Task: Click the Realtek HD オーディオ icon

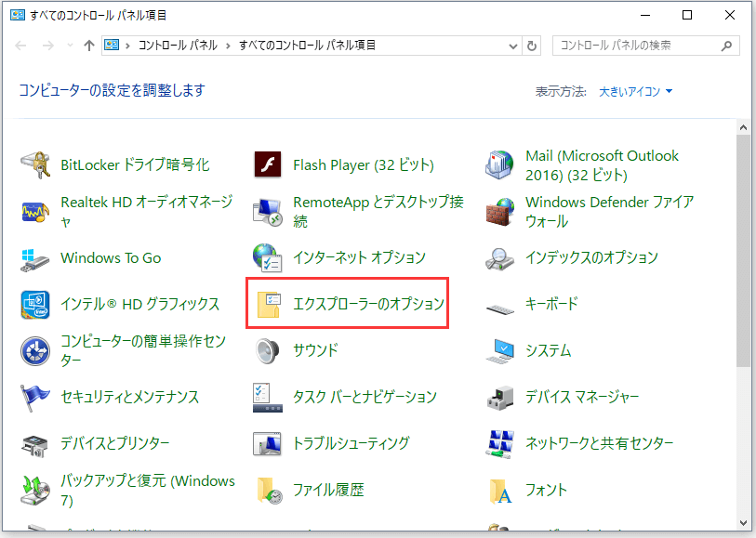Action: 35,212
